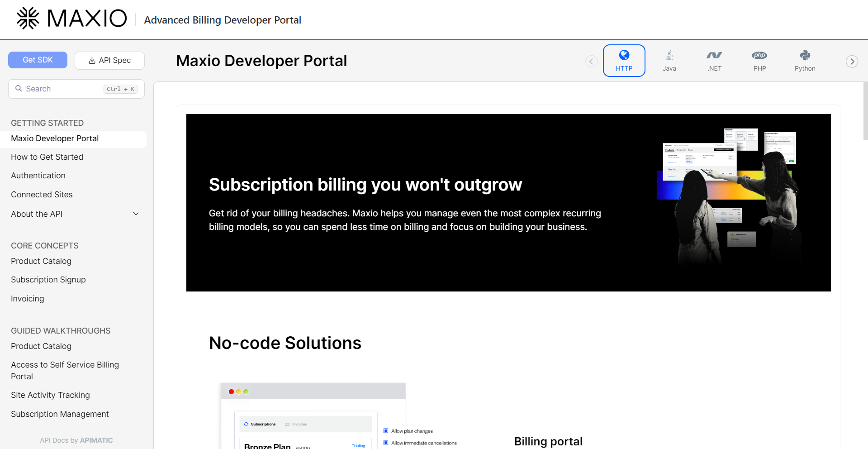Viewport: 868px width, 449px height.
Task: Open the Invoicing page
Action: [28, 299]
